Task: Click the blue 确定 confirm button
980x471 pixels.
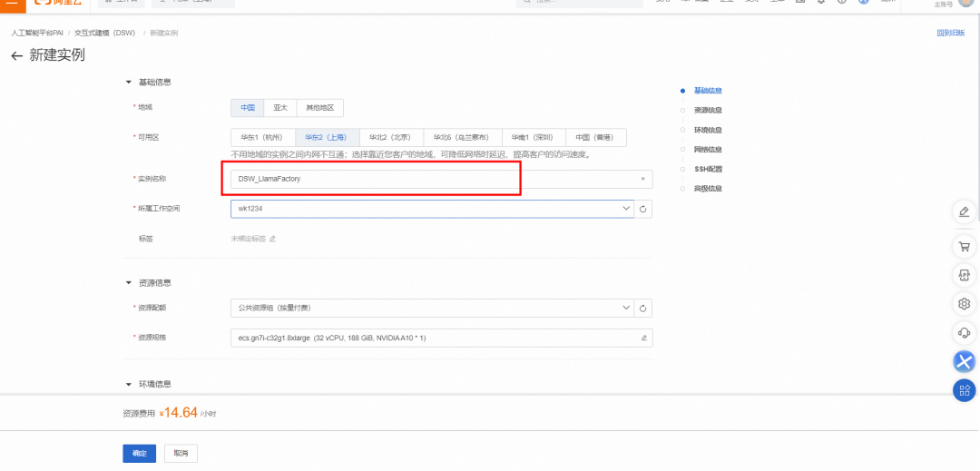Action: tap(139, 453)
